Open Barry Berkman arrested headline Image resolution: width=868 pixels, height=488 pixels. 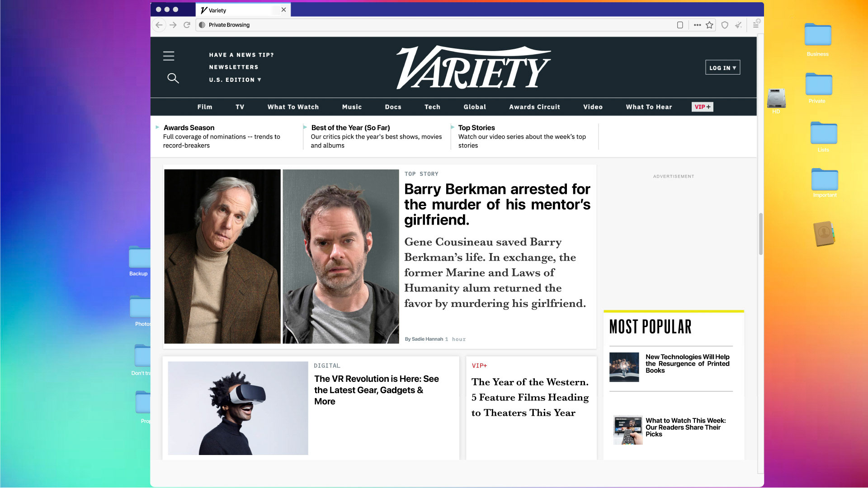point(497,204)
